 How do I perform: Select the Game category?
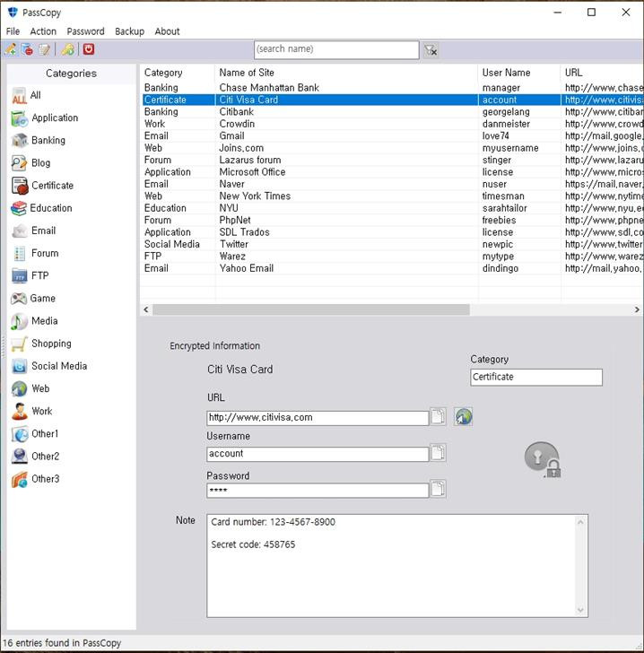(33, 298)
